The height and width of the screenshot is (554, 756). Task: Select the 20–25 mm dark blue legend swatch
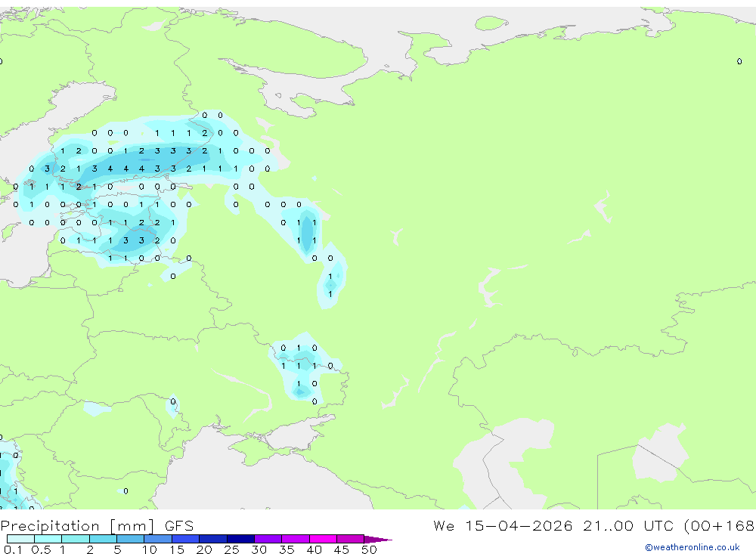[212, 539]
